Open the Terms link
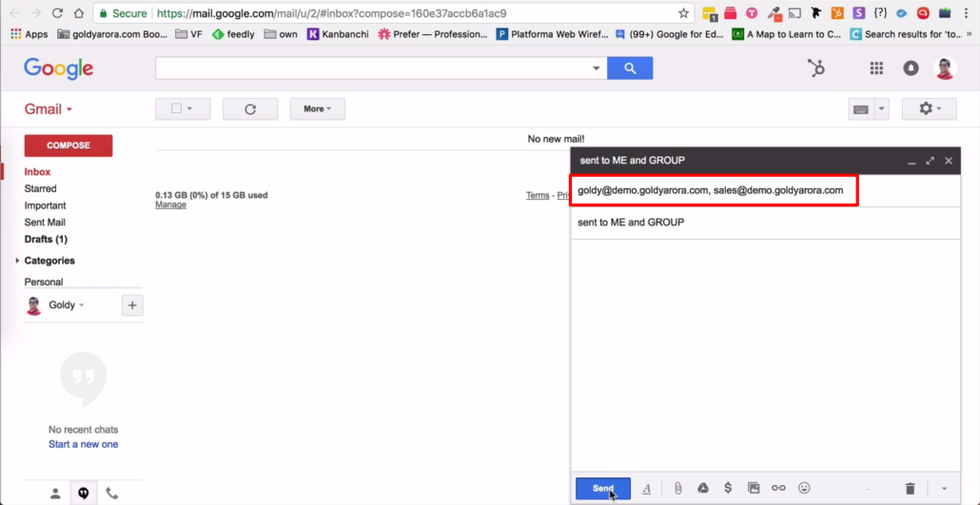Viewport: 980px width, 505px height. click(x=538, y=195)
